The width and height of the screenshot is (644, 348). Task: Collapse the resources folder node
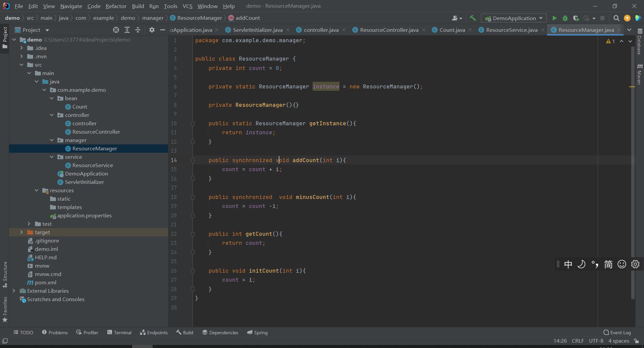click(37, 190)
